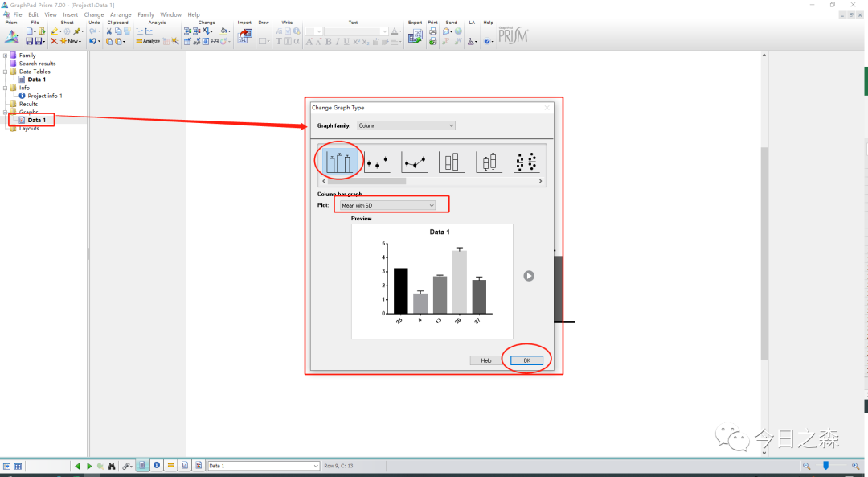This screenshot has height=477, width=868.
Task: Click the paint bucket color scheme icon
Action: click(223, 31)
